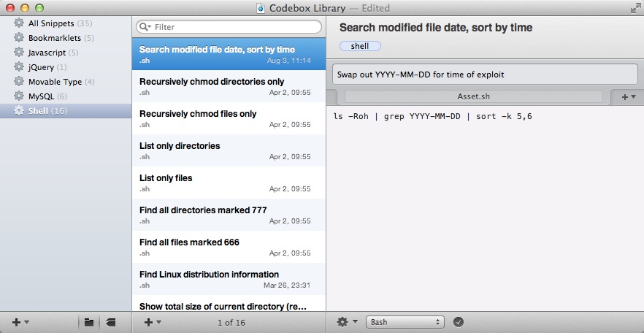Click into the code editor line ls -Roh
This screenshot has width=644, height=333.
point(433,116)
